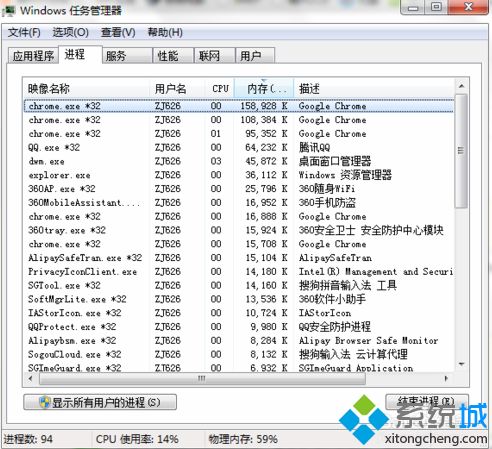
Task: Click the horizontal scrollbar right arrow
Action: [x=446, y=378]
